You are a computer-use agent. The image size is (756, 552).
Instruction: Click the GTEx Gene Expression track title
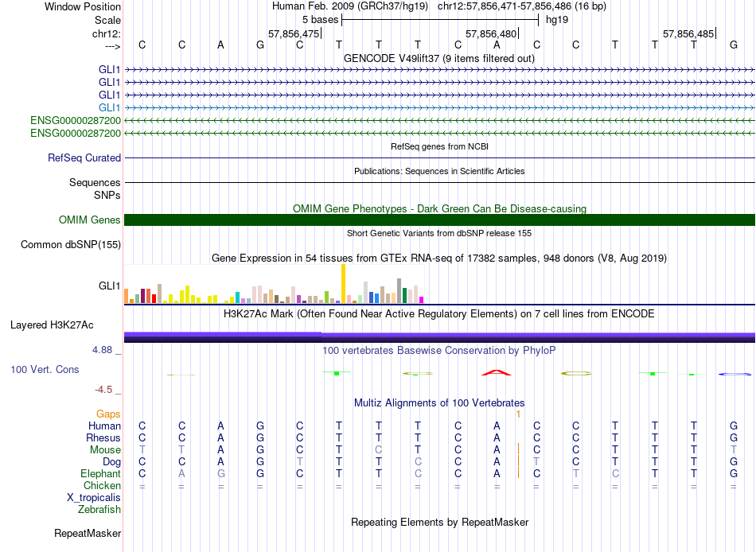coord(439,258)
